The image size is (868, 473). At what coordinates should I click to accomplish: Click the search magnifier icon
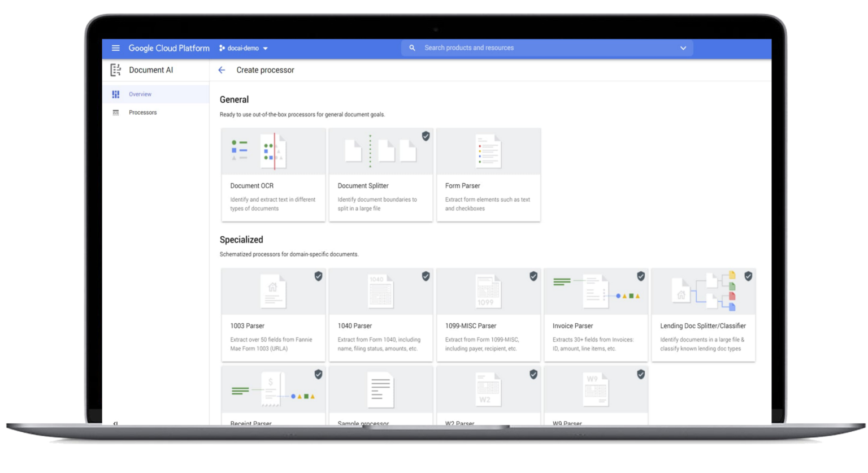[x=412, y=48]
